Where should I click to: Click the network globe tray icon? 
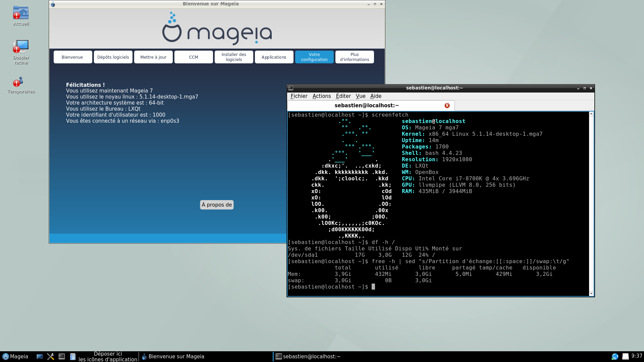[615, 357]
